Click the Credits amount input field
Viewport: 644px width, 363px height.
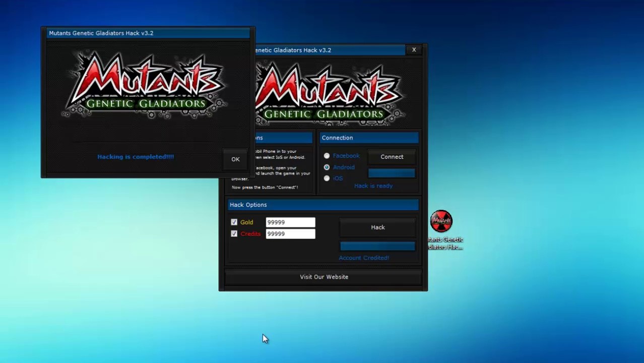[x=290, y=234]
